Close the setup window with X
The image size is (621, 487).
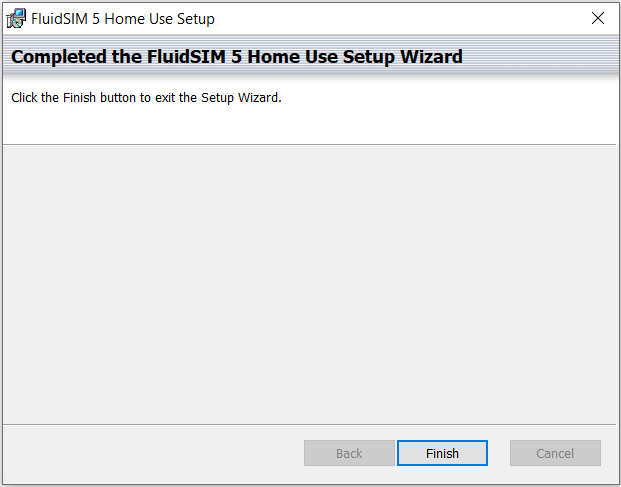point(598,18)
